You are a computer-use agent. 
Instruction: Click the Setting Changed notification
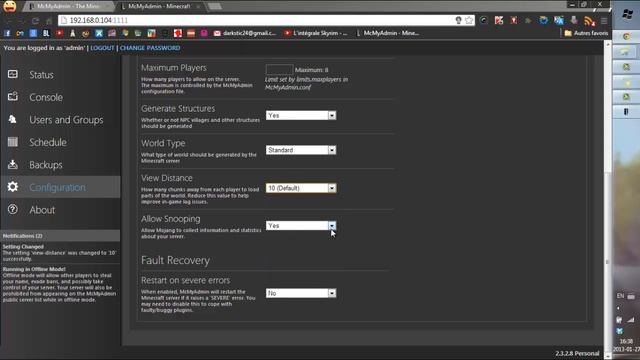click(x=60, y=253)
